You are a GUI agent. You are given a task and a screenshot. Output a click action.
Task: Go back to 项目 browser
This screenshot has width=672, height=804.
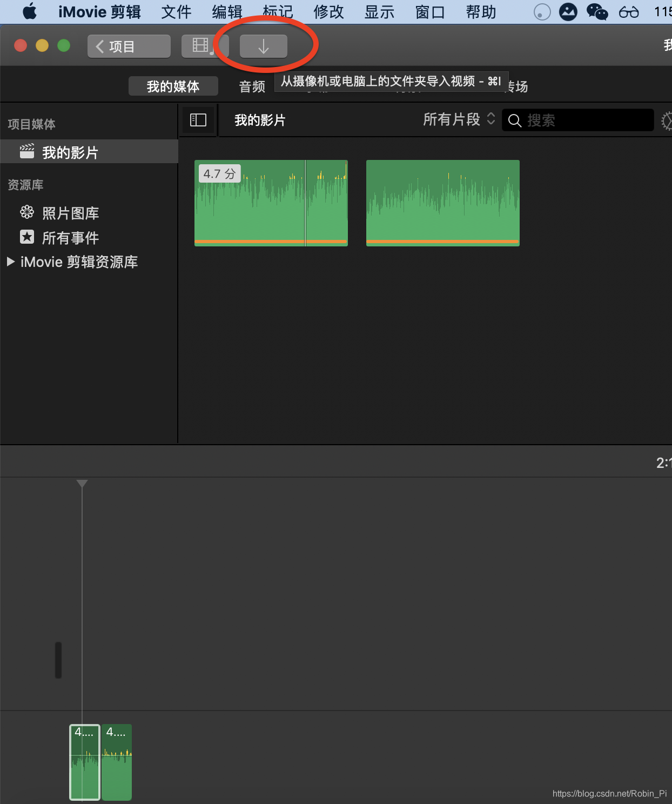pyautogui.click(x=129, y=46)
